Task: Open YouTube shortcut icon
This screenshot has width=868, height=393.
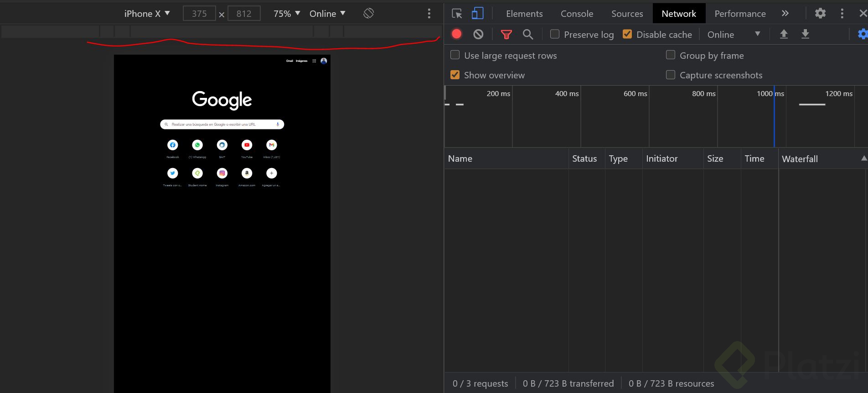Action: pos(247,145)
